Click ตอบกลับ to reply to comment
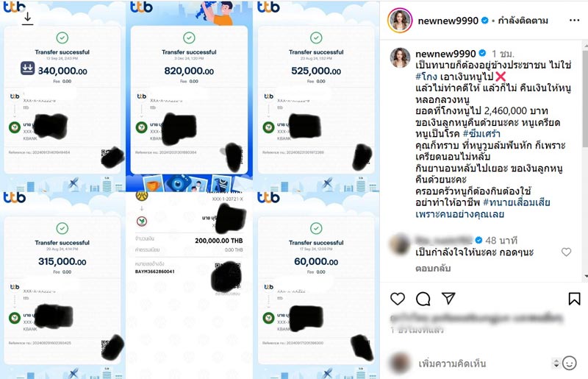This screenshot has height=379, width=588. [x=433, y=268]
